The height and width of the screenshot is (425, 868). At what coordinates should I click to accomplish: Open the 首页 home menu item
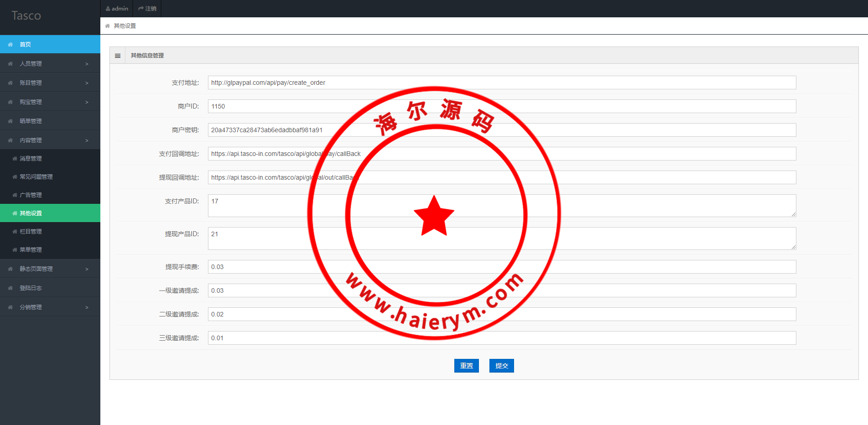tap(50, 44)
